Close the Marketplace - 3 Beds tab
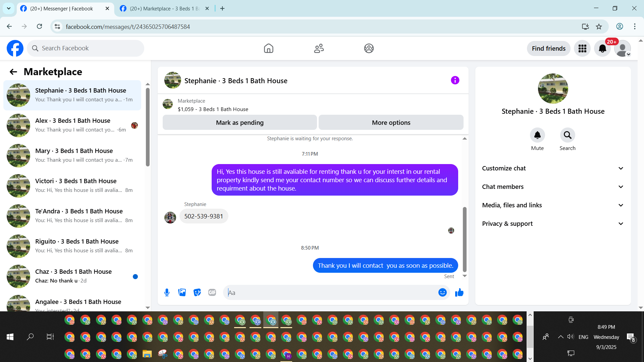 coord(207,8)
